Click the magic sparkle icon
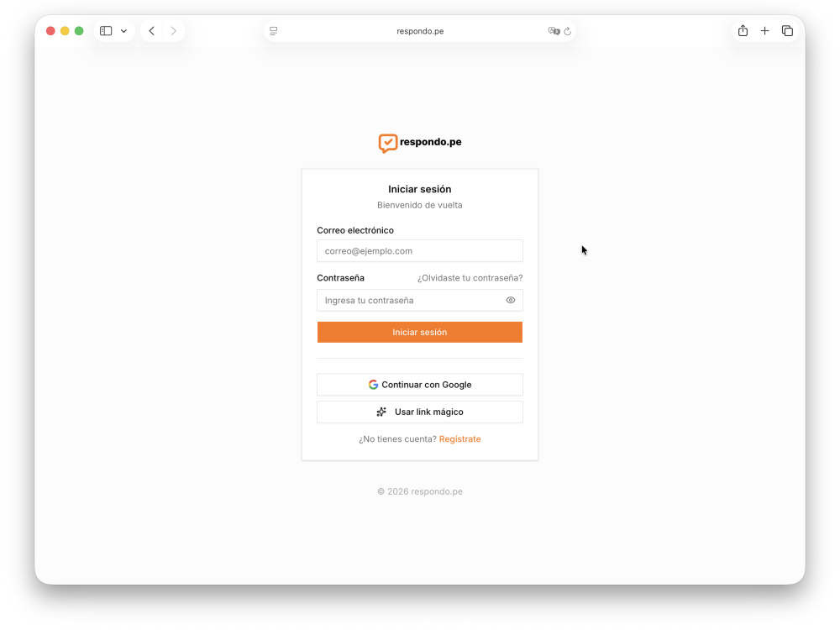The image size is (840, 630). click(x=381, y=412)
